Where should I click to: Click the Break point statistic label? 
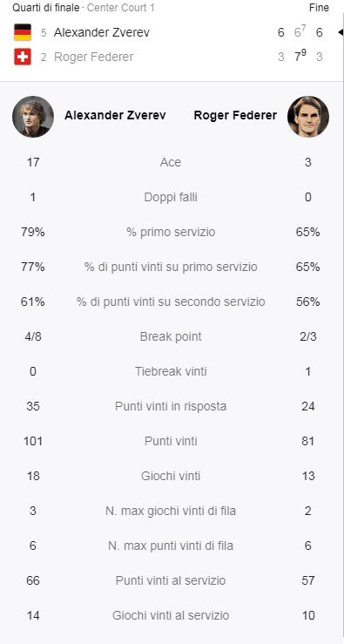(171, 336)
